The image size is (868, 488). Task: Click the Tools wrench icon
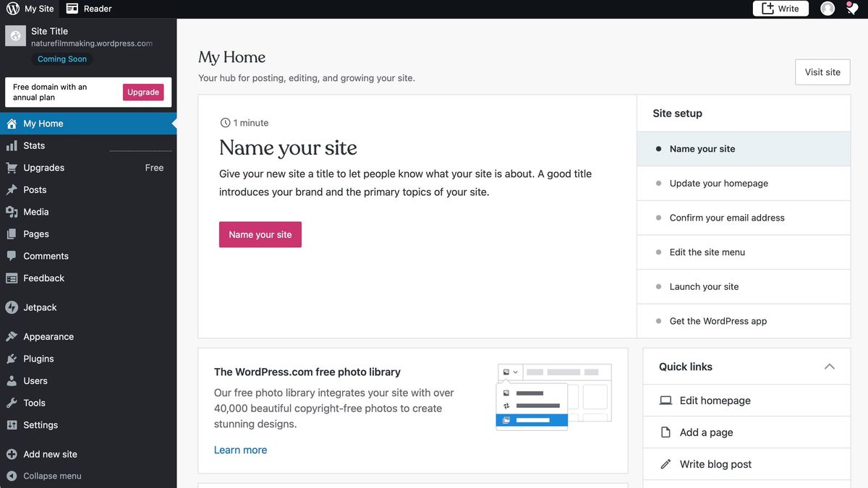click(12, 403)
